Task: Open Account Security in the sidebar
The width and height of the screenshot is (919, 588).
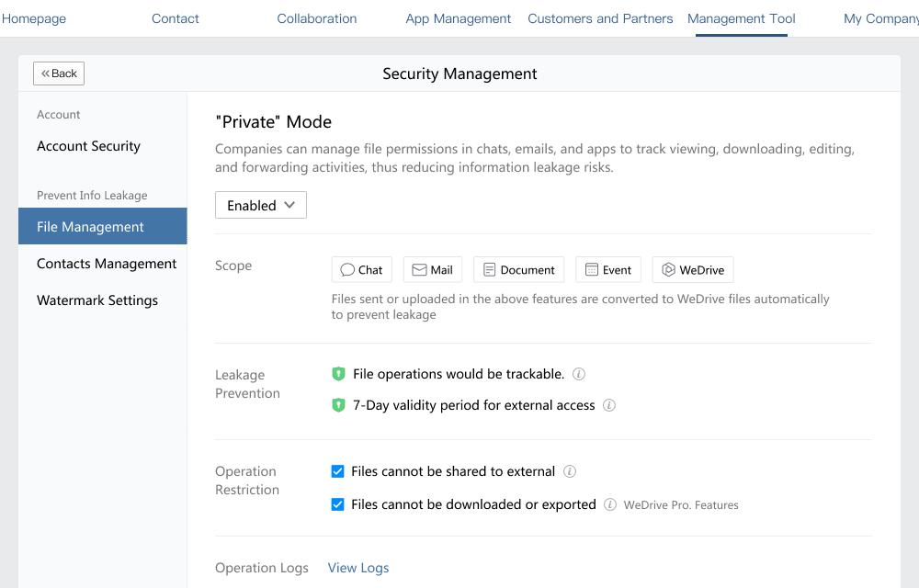Action: click(x=88, y=146)
